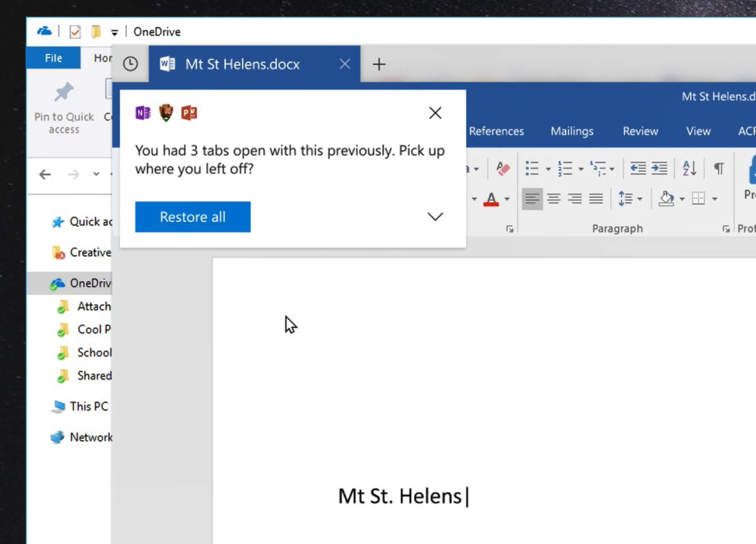Open the Review ribbon tab
The height and width of the screenshot is (544, 756).
(640, 131)
